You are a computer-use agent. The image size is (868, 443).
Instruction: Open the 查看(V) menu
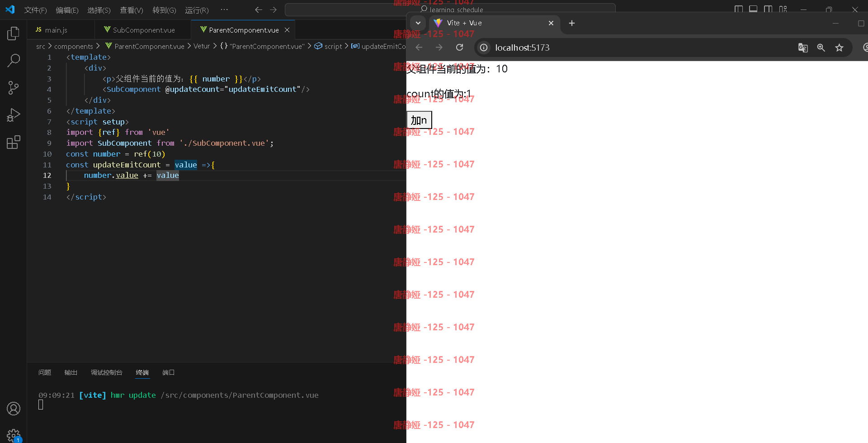coord(132,10)
